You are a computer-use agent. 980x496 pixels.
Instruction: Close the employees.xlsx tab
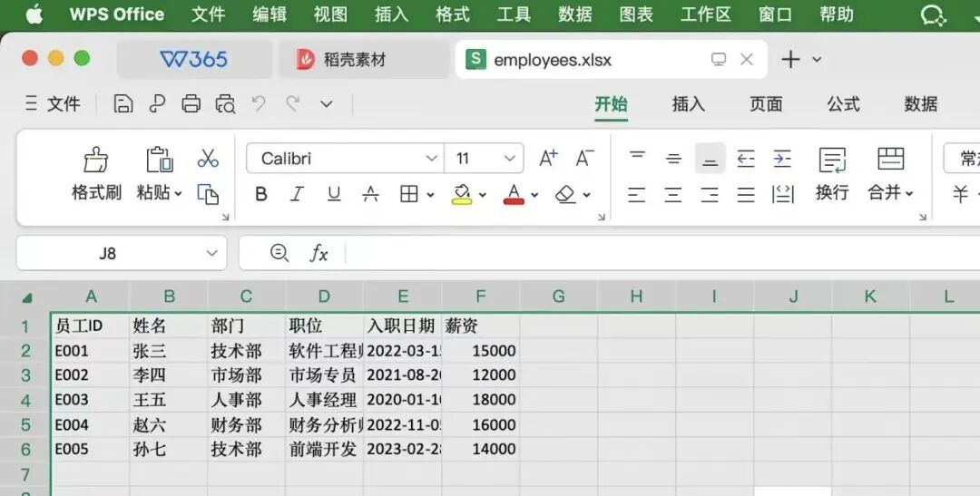[746, 59]
